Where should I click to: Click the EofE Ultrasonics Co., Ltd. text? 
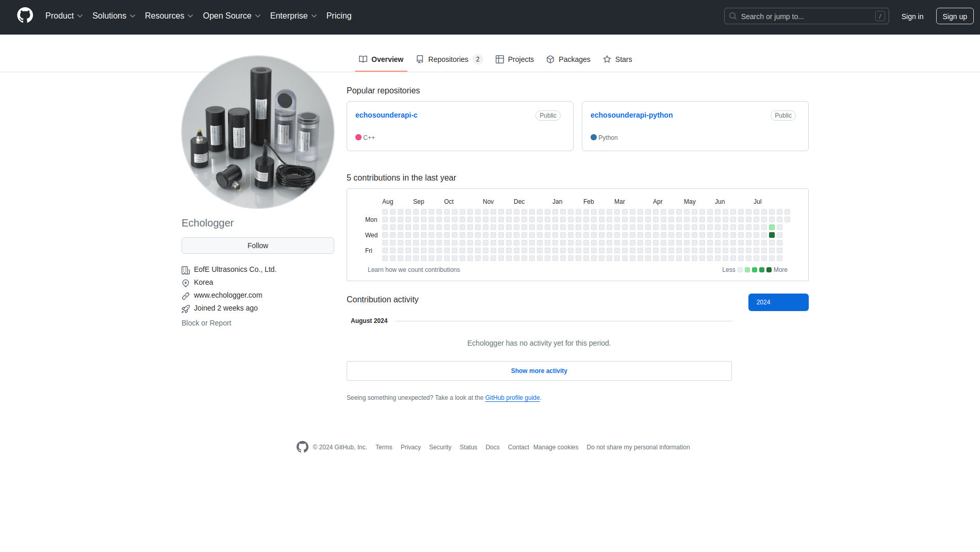[x=235, y=269]
